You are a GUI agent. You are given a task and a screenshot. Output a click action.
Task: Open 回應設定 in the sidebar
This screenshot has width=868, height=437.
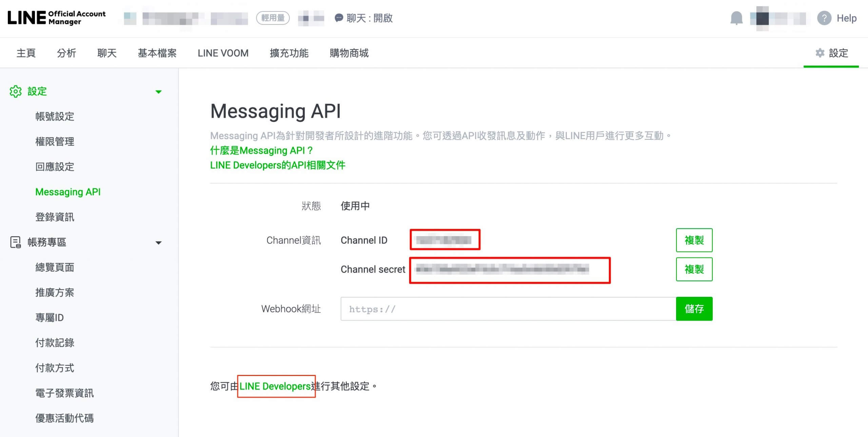(x=55, y=167)
